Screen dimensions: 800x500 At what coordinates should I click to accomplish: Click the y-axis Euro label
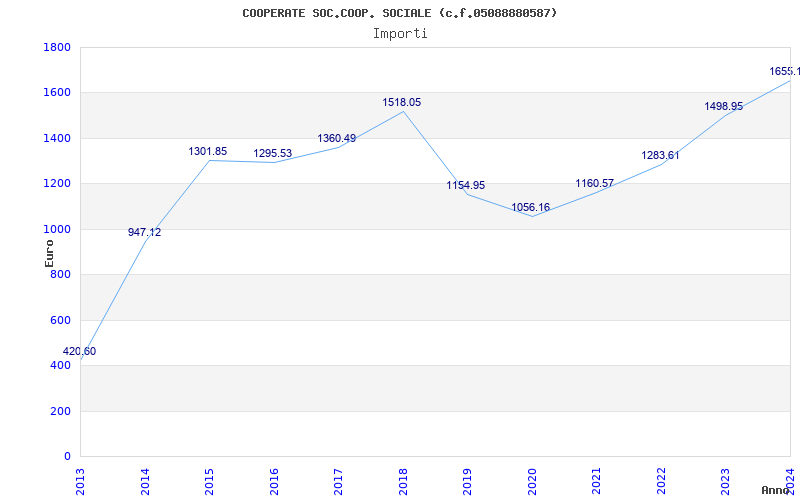49,253
